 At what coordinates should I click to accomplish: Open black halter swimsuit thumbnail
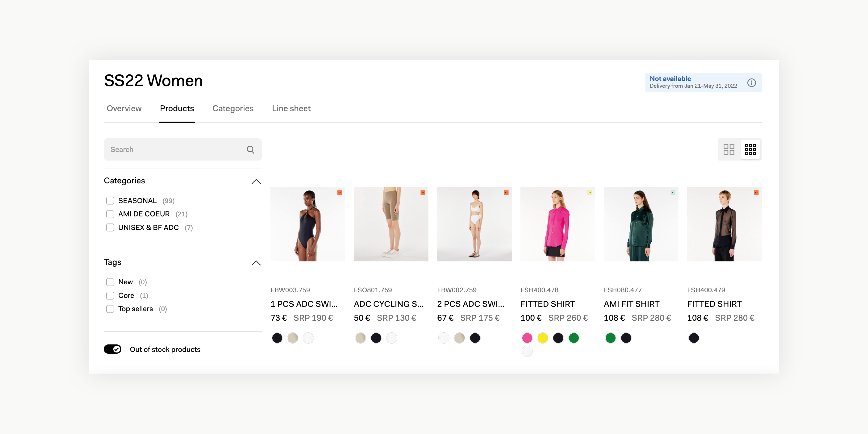tap(308, 224)
